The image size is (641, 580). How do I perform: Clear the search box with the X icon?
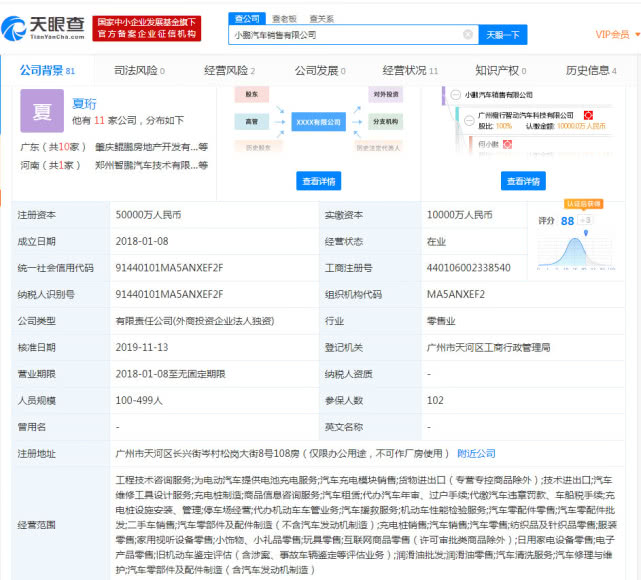(468, 35)
